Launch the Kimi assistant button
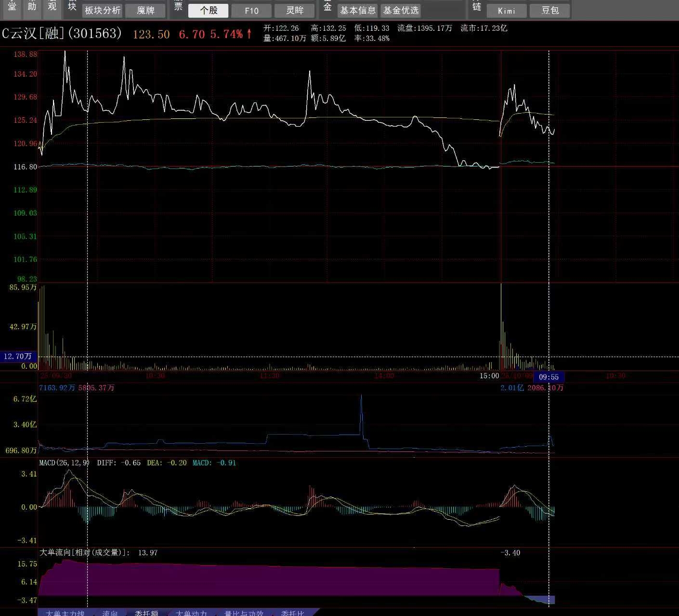The image size is (679, 616). click(507, 11)
